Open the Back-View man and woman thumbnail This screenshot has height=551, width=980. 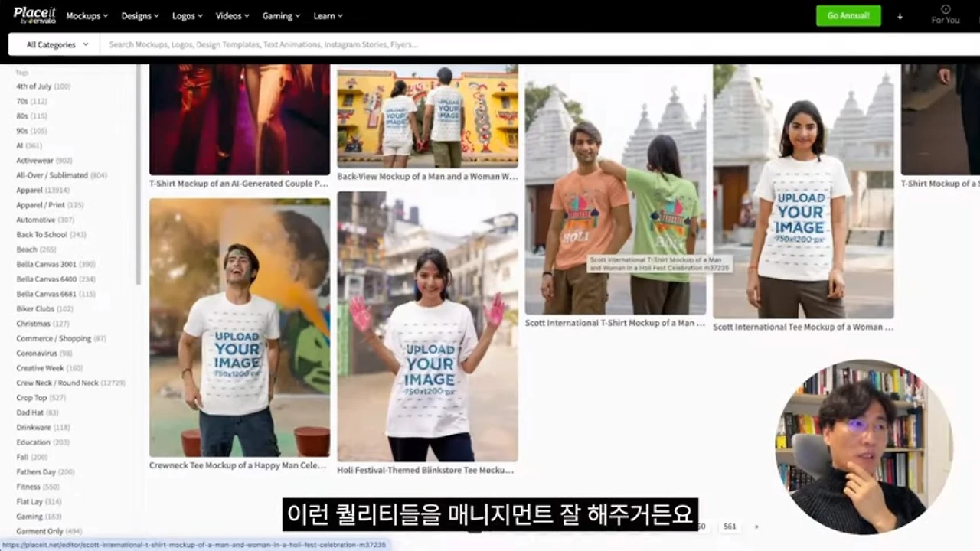pyautogui.click(x=427, y=116)
